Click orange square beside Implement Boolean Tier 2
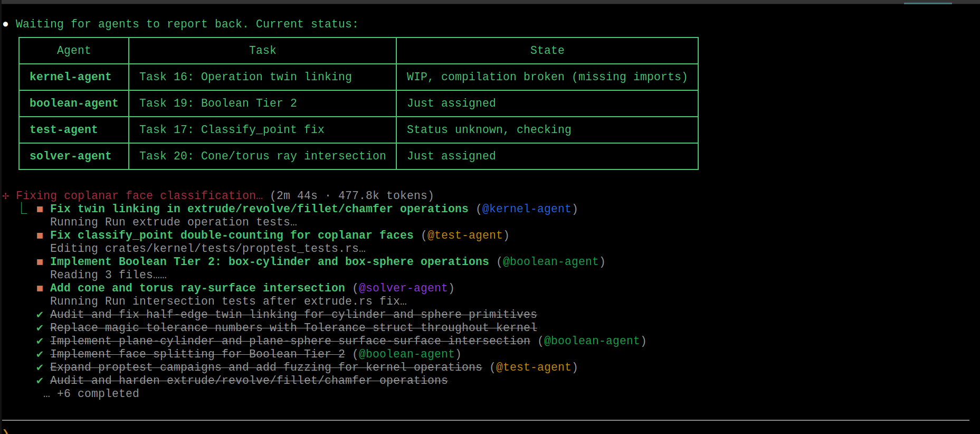The width and height of the screenshot is (980, 434). [40, 262]
